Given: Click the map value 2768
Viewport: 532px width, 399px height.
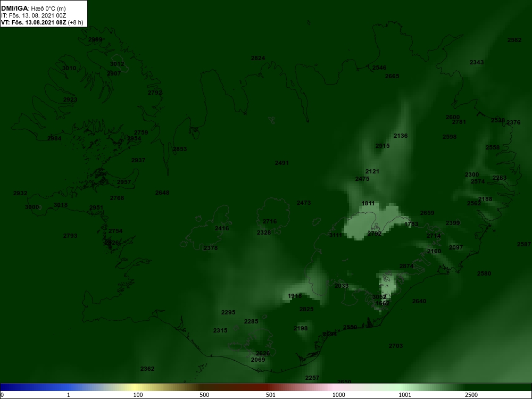Looking at the screenshot, I should click(117, 198).
